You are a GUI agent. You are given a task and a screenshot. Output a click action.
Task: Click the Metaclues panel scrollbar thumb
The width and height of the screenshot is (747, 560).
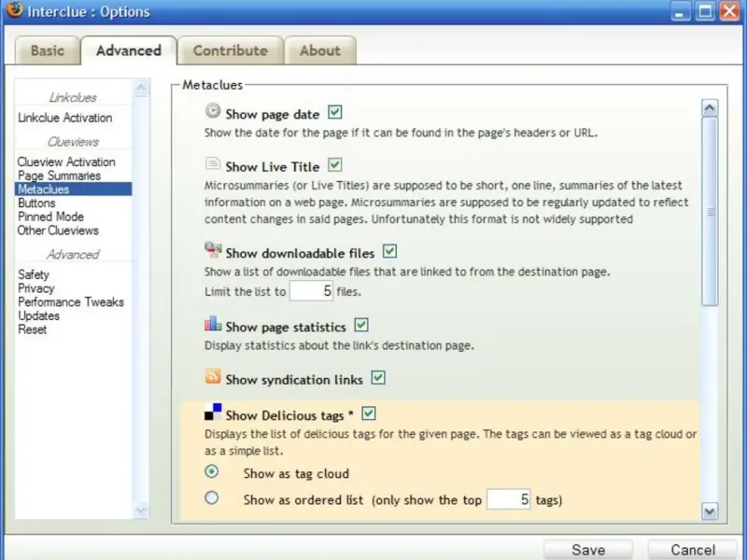pos(710,212)
